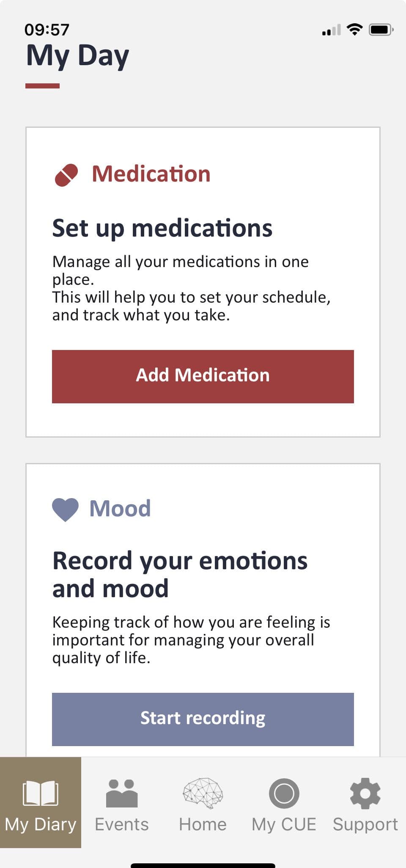This screenshot has height=868, width=406.
Task: Switch to the Events tab label
Action: 122,824
